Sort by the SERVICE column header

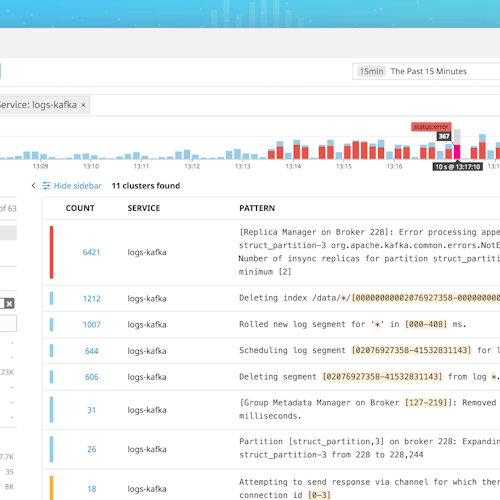point(144,208)
